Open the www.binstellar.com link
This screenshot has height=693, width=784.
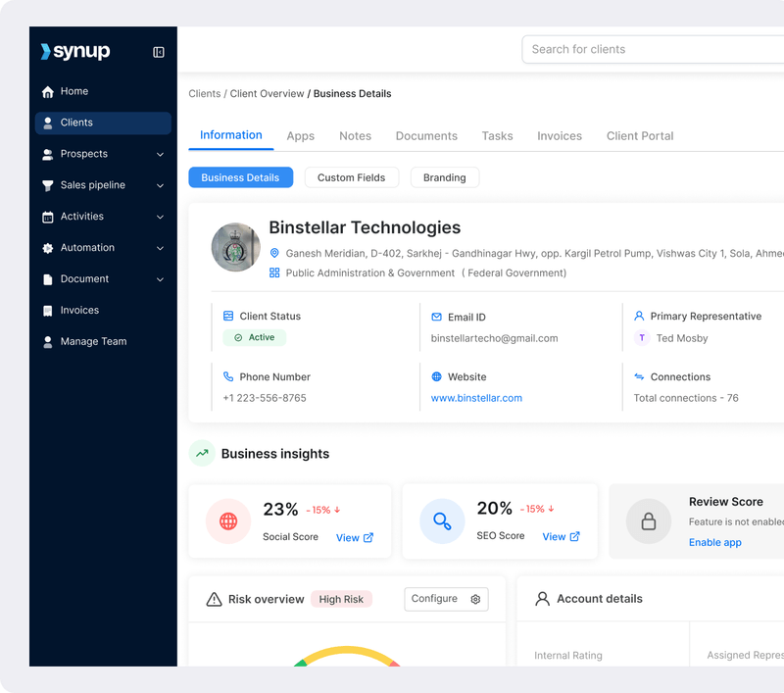(476, 398)
